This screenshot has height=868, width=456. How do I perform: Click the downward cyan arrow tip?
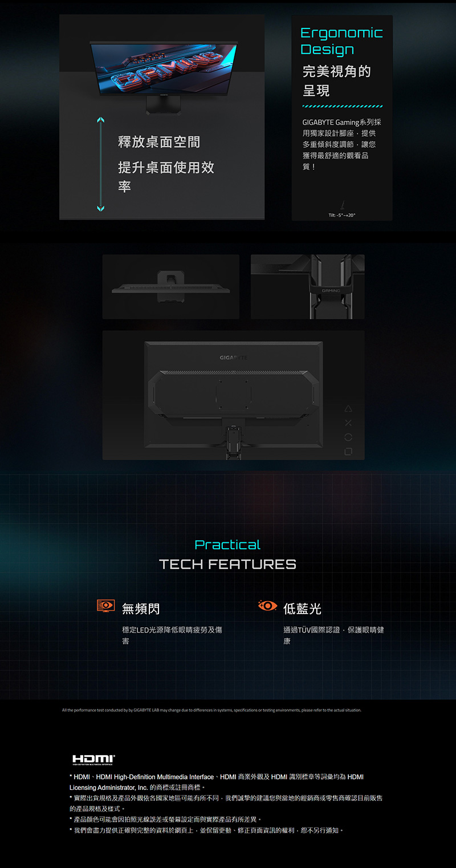101,208
